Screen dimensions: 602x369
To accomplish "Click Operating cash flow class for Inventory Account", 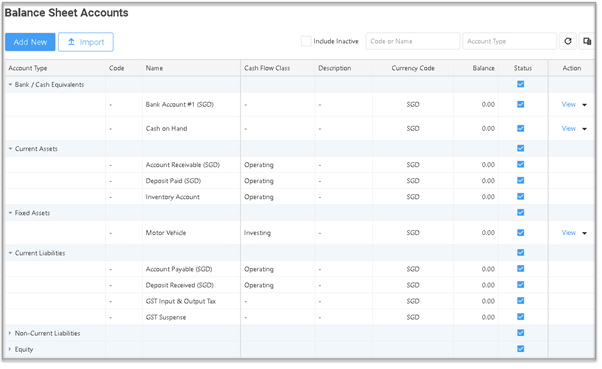I will (x=259, y=197).
